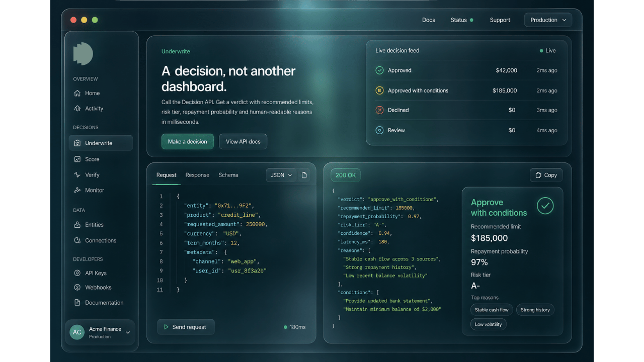Image resolution: width=644 pixels, height=362 pixels.
Task: Click the Low volatility reason chip
Action: coord(489,324)
